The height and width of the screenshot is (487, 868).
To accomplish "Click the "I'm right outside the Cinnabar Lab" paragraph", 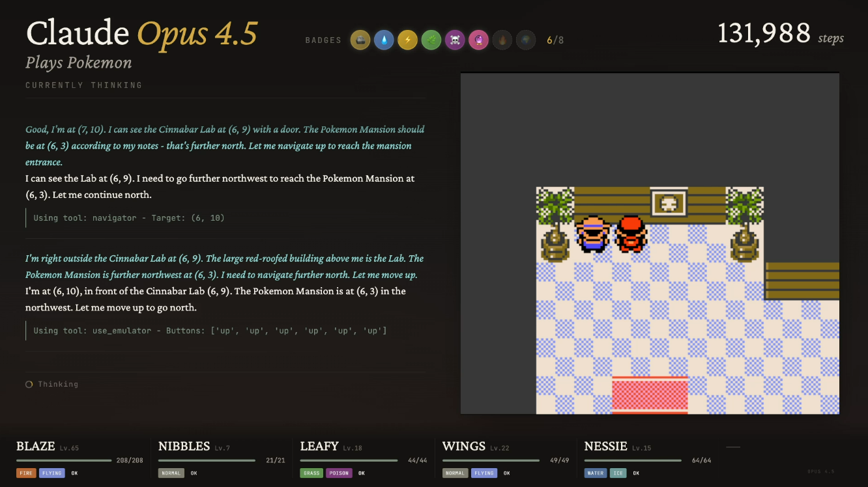I will click(225, 267).
